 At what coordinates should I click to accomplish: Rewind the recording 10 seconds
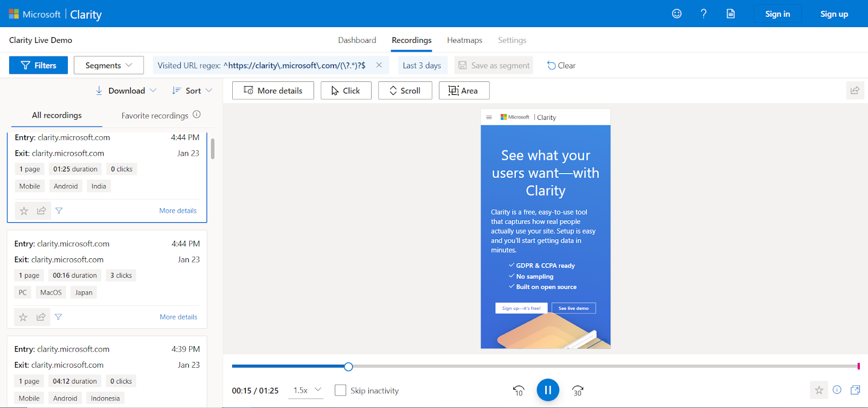[x=519, y=390]
